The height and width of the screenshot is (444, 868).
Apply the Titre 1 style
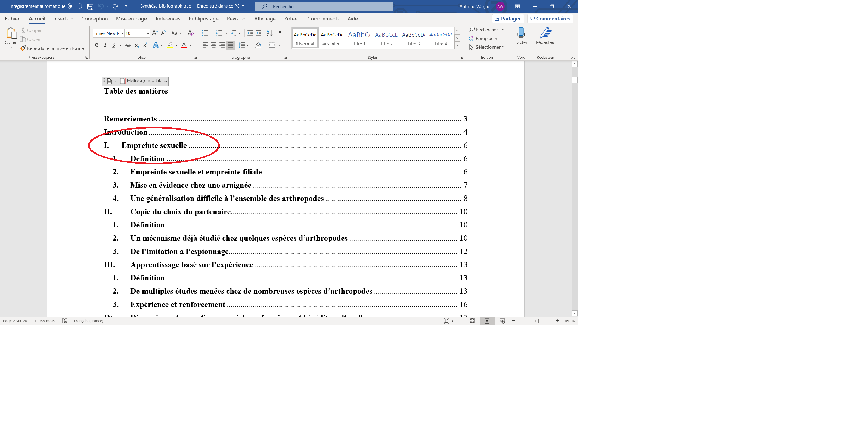[359, 38]
